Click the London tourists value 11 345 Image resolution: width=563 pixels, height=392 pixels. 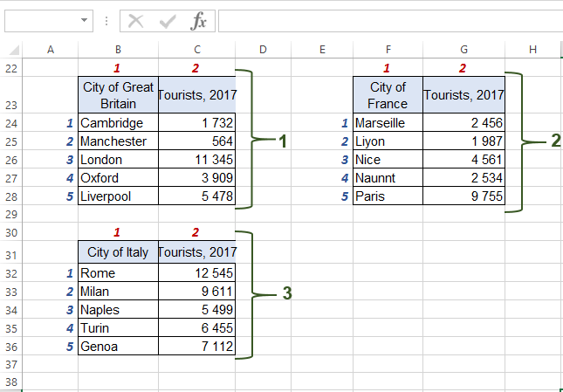click(x=196, y=160)
